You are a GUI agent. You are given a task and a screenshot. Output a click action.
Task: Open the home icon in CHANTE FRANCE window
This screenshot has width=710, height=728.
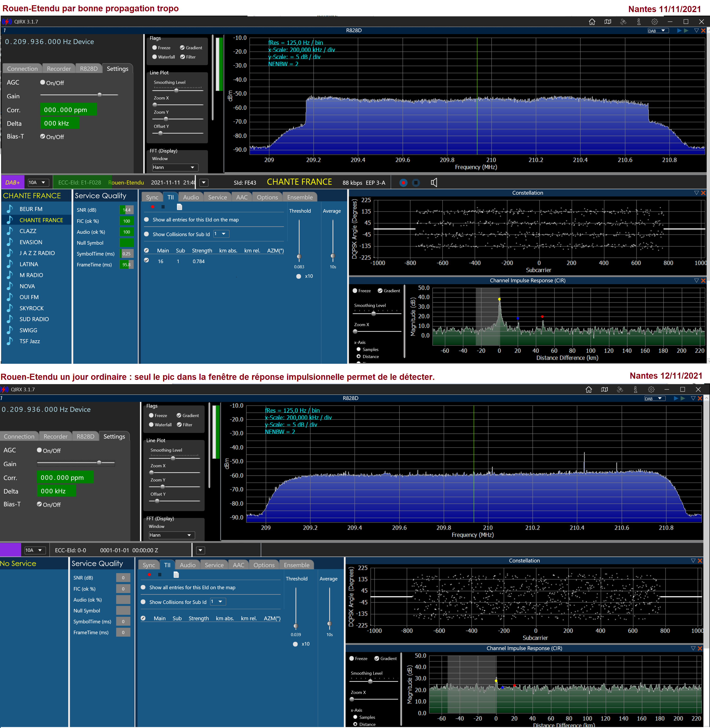coord(592,22)
